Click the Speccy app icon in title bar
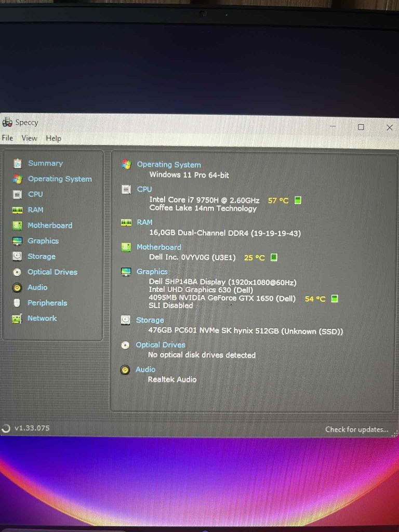This screenshot has height=532, width=399. [7, 122]
